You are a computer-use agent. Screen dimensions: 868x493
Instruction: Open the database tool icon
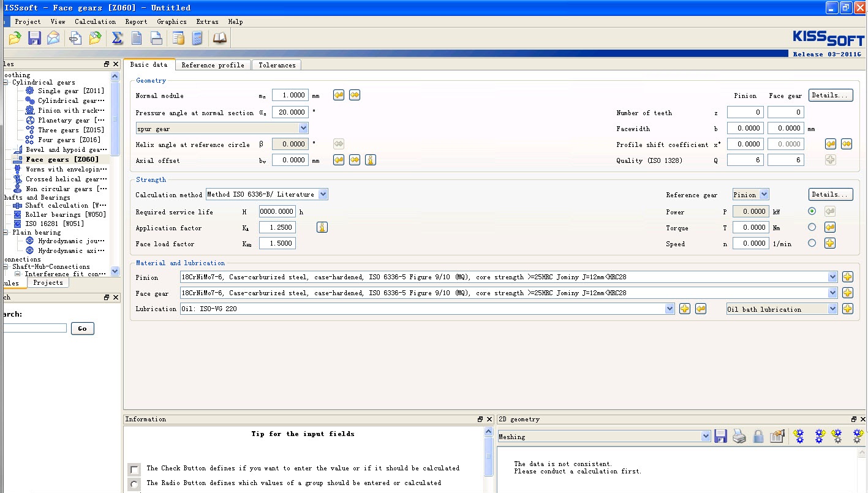[x=178, y=38]
